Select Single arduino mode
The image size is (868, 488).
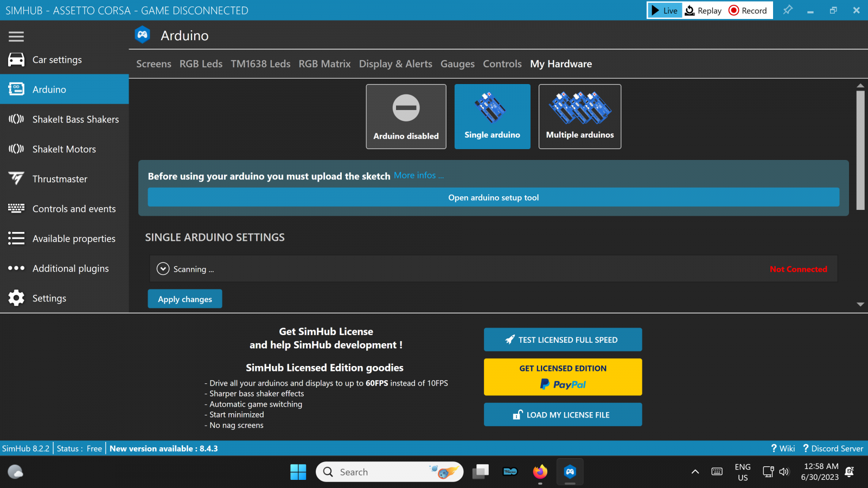[492, 116]
